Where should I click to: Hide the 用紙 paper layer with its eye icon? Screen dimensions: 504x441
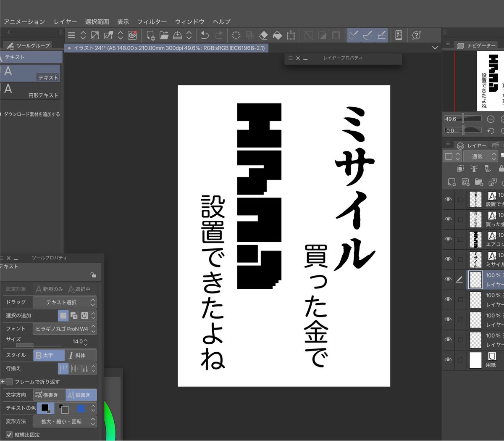448,360
